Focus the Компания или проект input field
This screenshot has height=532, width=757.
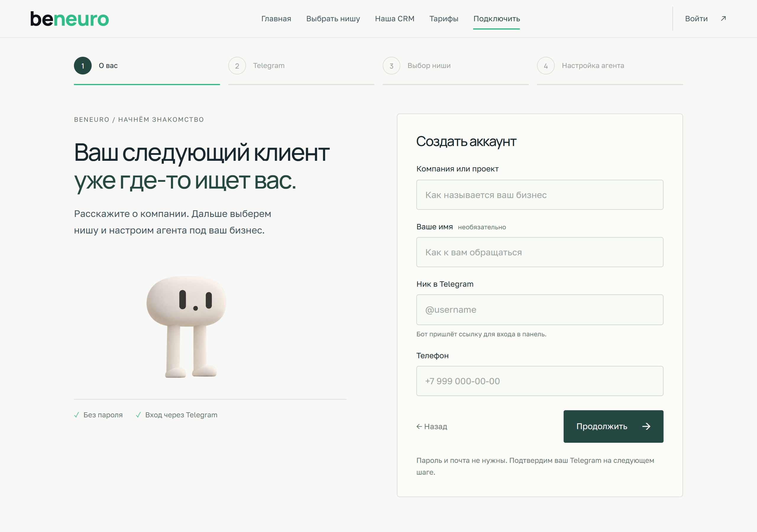click(x=540, y=195)
